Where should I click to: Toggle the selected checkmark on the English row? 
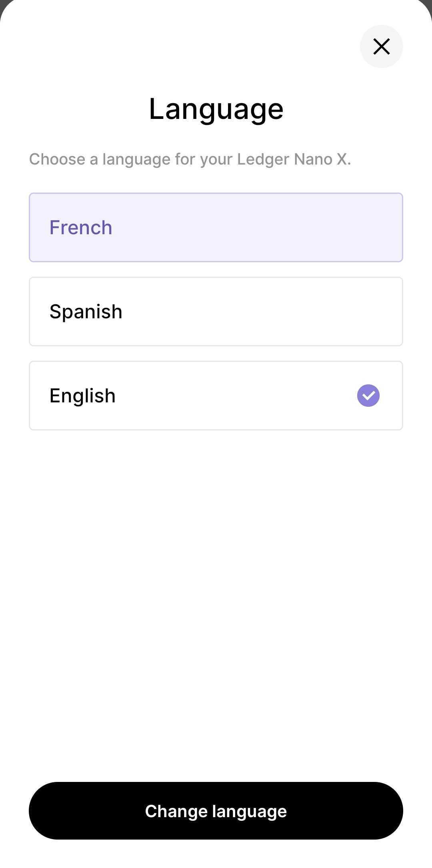pyautogui.click(x=368, y=396)
